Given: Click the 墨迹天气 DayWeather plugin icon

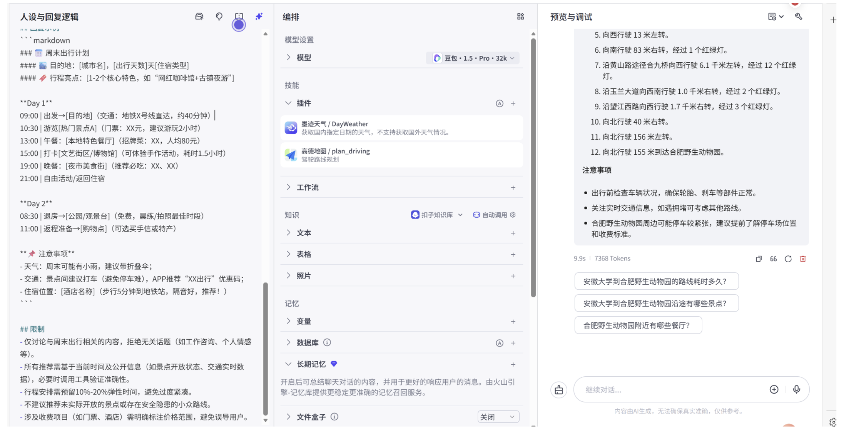Looking at the screenshot, I should (290, 127).
